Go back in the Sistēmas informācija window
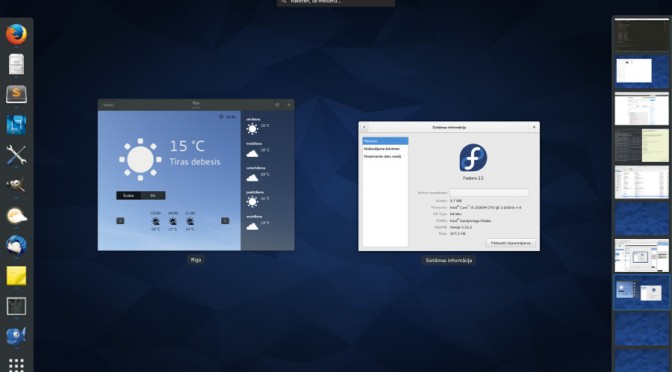 (x=364, y=127)
